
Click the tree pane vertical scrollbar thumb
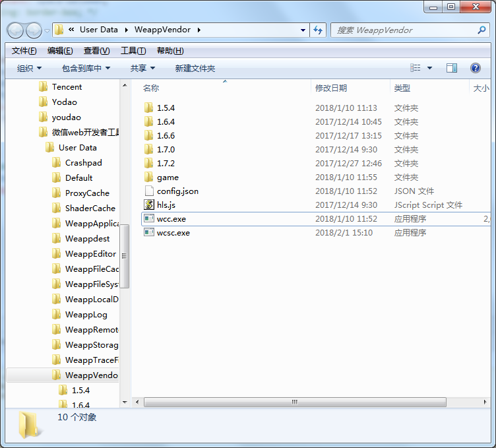125,256
